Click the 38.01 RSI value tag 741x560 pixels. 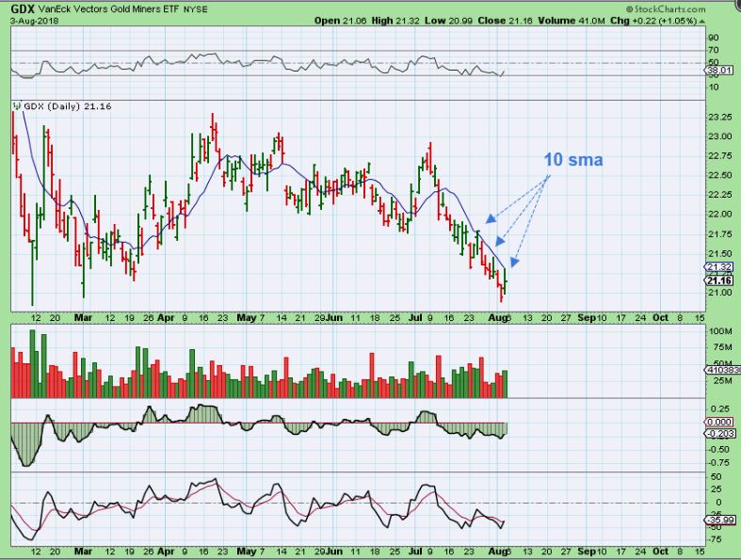(x=719, y=71)
